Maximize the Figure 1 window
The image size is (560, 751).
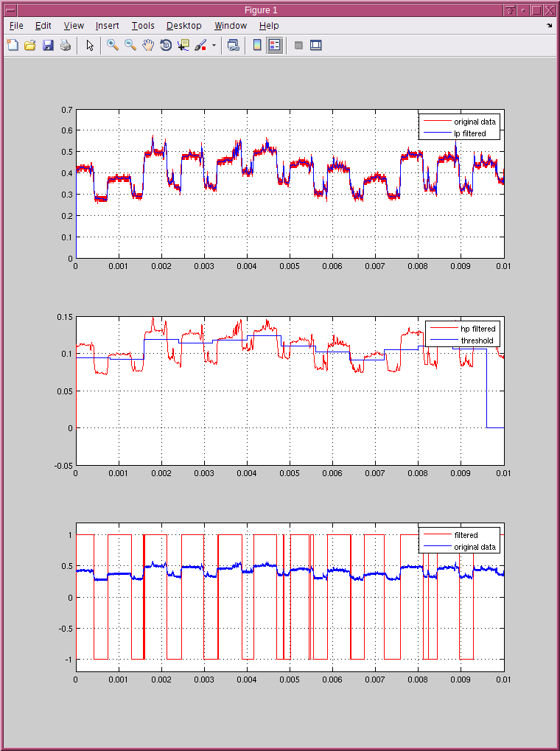[536, 10]
